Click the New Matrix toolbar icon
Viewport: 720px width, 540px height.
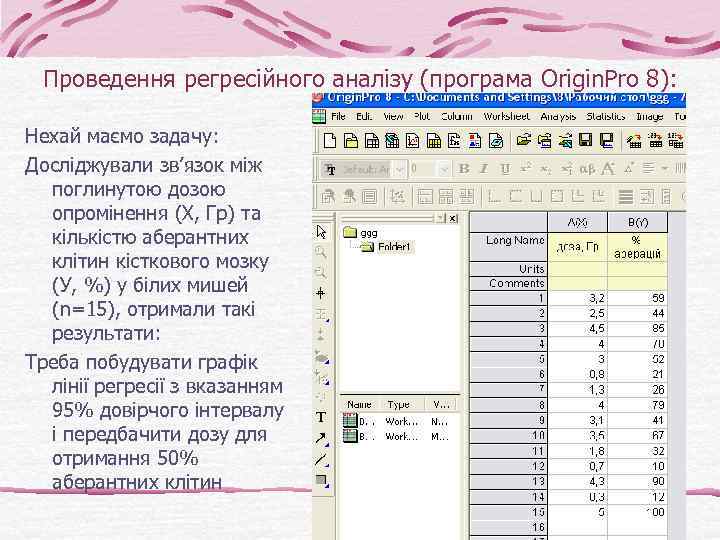433,141
